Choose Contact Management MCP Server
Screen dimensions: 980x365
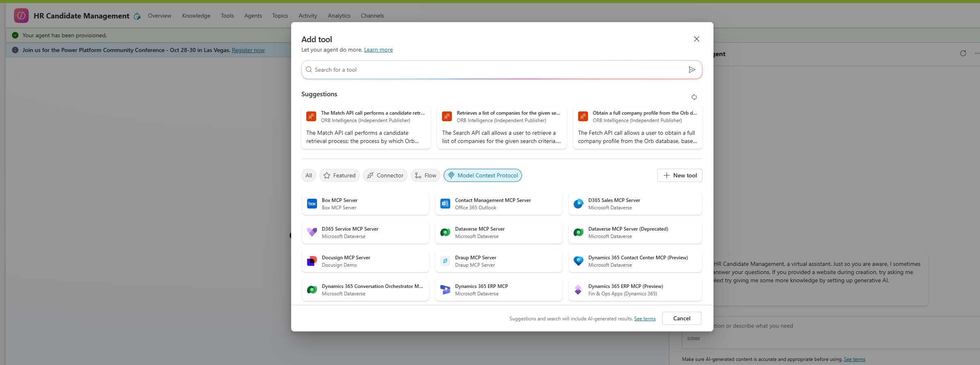[498, 204]
